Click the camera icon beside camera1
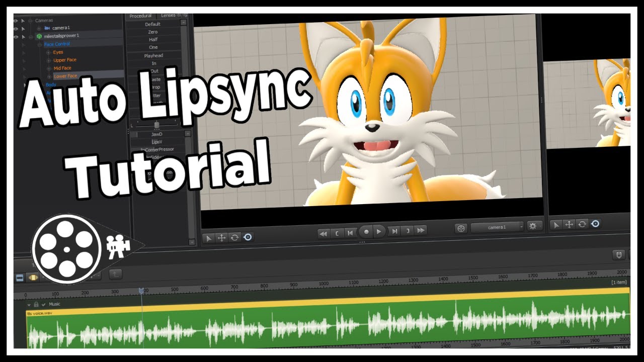The image size is (644, 362). pos(47,28)
